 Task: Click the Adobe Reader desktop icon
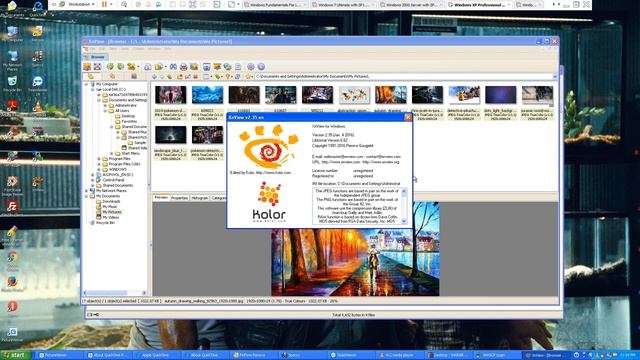(x=12, y=106)
